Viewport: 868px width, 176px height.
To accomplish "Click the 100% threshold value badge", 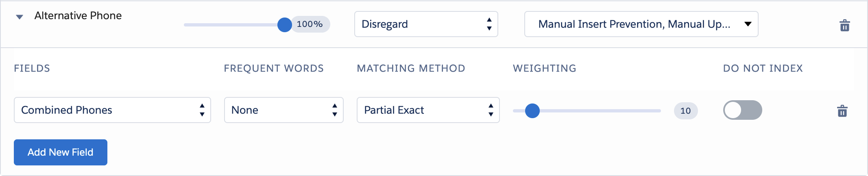I will pyautogui.click(x=311, y=24).
